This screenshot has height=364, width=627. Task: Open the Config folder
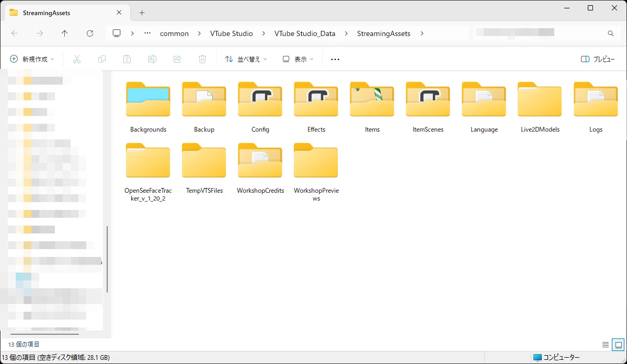260,108
